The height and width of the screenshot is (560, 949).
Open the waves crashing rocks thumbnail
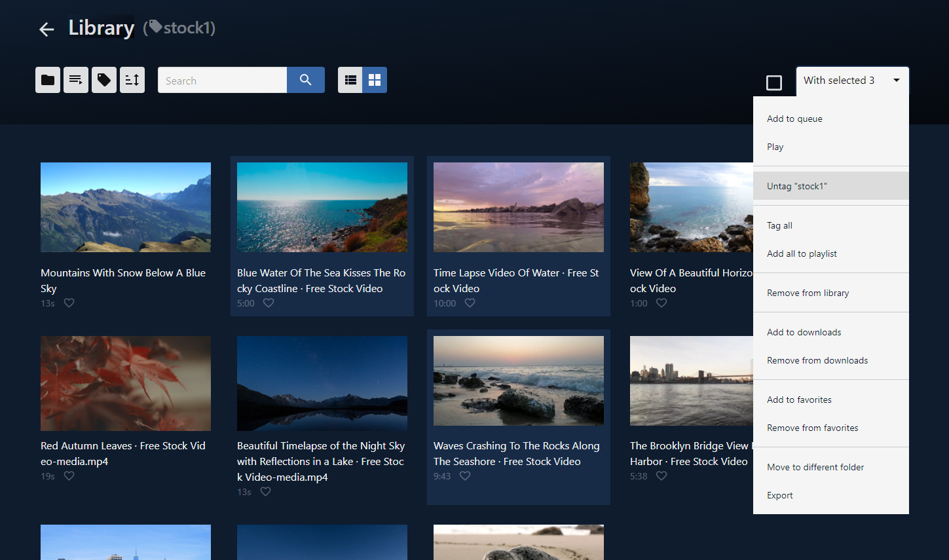pyautogui.click(x=519, y=381)
